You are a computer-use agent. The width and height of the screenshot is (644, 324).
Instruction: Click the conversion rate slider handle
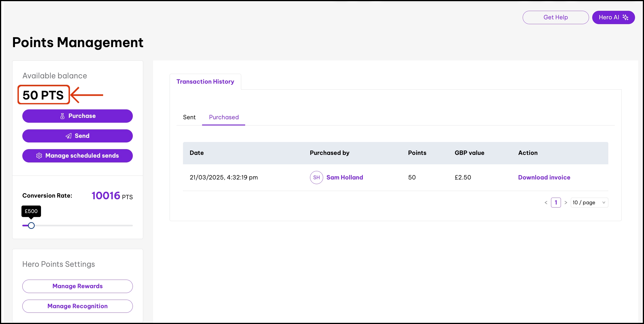(31, 225)
